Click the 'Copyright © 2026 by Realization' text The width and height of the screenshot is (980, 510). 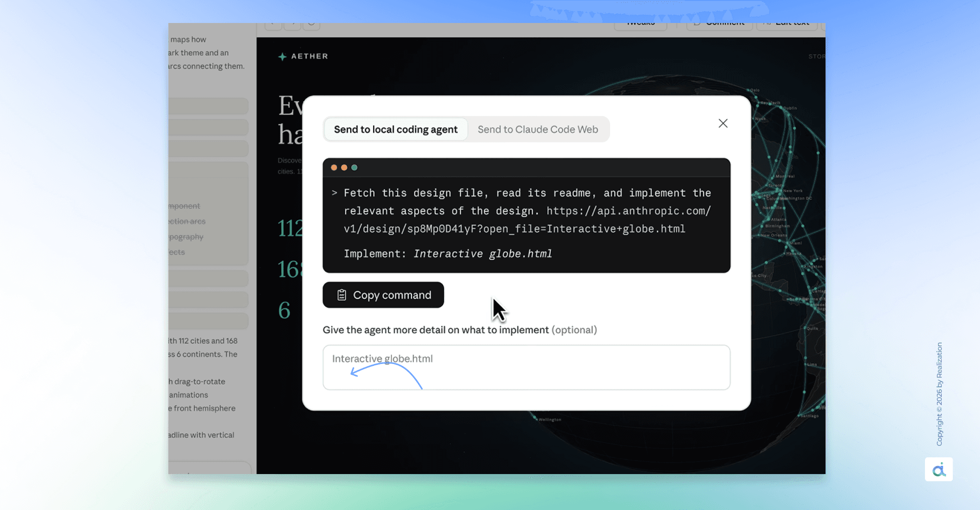point(939,394)
